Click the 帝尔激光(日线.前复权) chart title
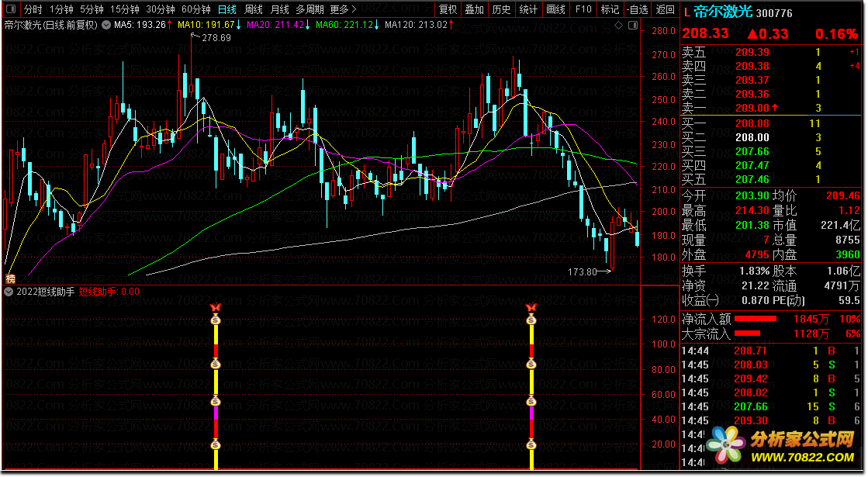The height and width of the screenshot is (477, 868). [x=51, y=25]
